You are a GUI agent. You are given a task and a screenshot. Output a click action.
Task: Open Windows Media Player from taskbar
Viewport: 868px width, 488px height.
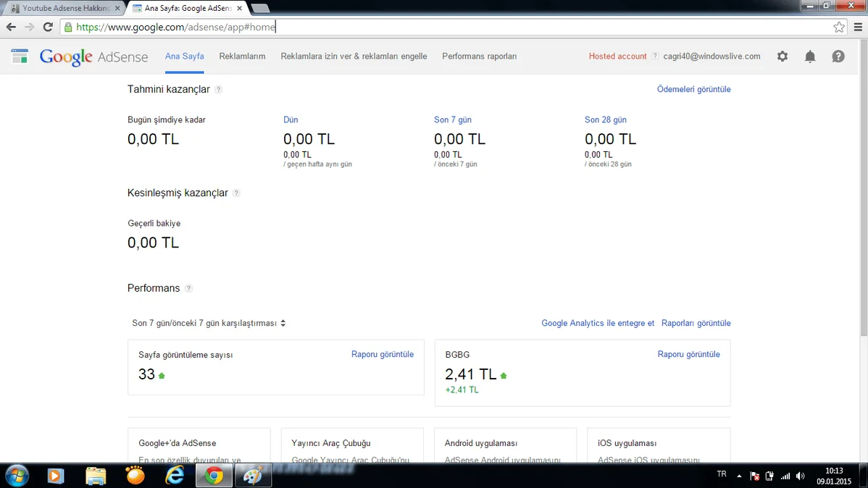pos(55,476)
